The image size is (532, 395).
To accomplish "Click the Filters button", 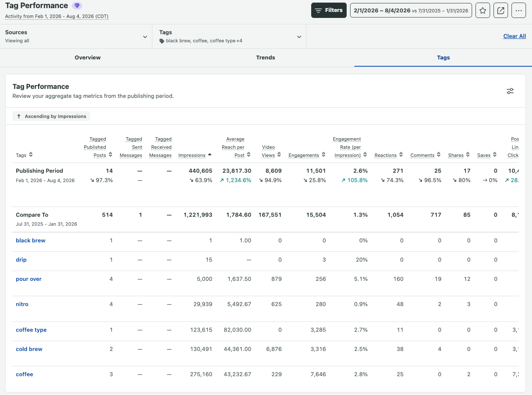I will coord(329,10).
